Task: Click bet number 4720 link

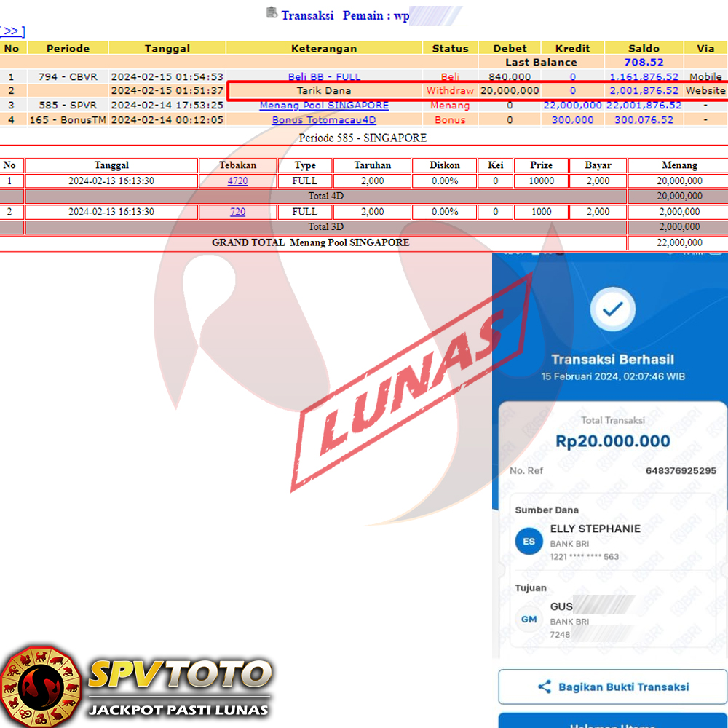Action: 237,181
